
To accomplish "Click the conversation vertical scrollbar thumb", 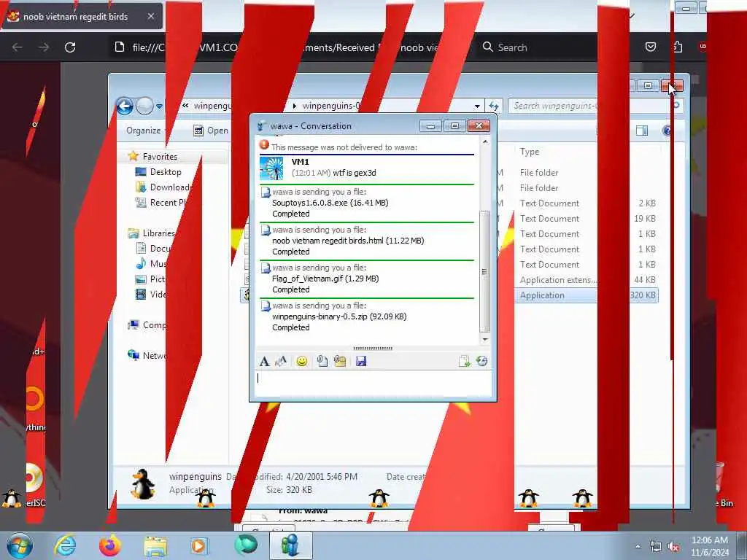I will click(484, 271).
